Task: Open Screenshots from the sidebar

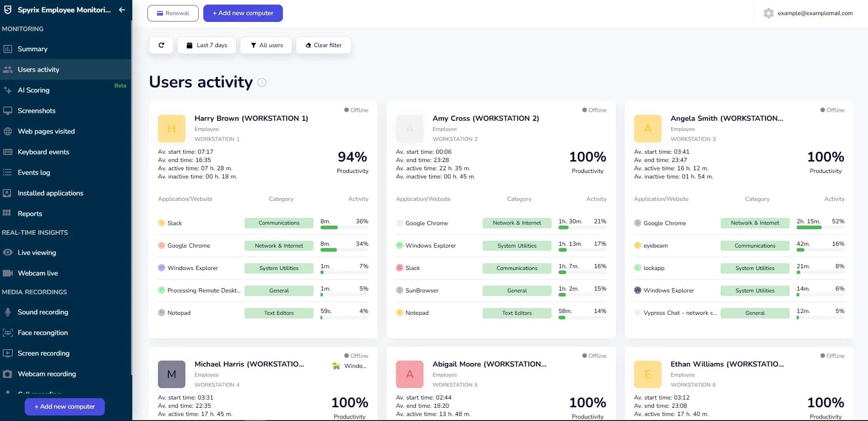Action: click(x=37, y=111)
